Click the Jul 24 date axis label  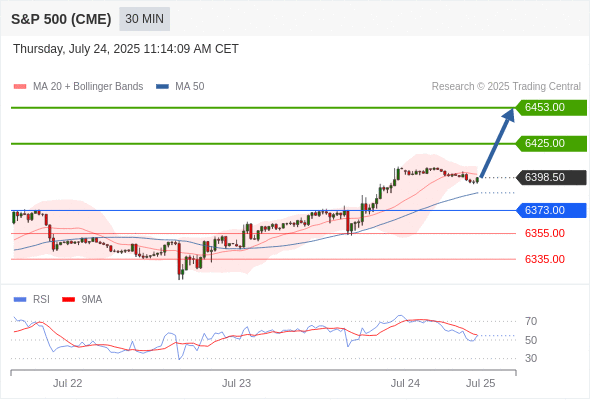pyautogui.click(x=405, y=383)
